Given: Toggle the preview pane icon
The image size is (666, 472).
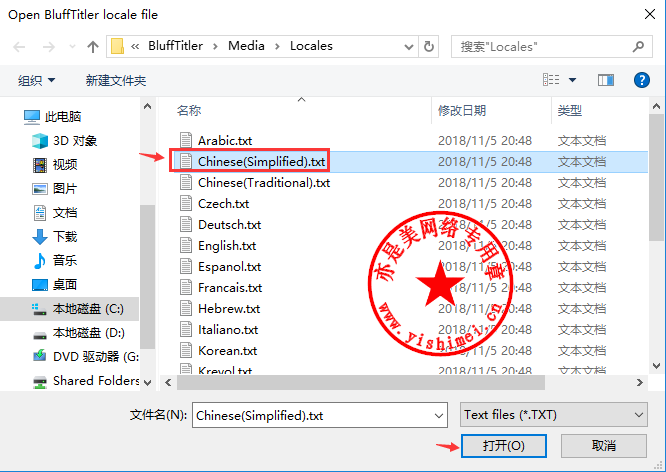Looking at the screenshot, I should pyautogui.click(x=606, y=80).
